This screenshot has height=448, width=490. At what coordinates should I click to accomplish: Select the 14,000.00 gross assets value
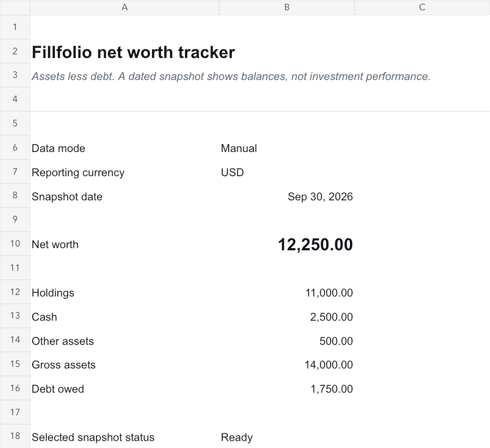coord(287,364)
